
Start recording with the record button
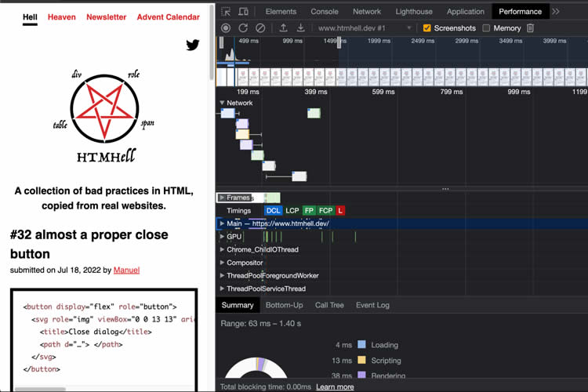coord(226,28)
